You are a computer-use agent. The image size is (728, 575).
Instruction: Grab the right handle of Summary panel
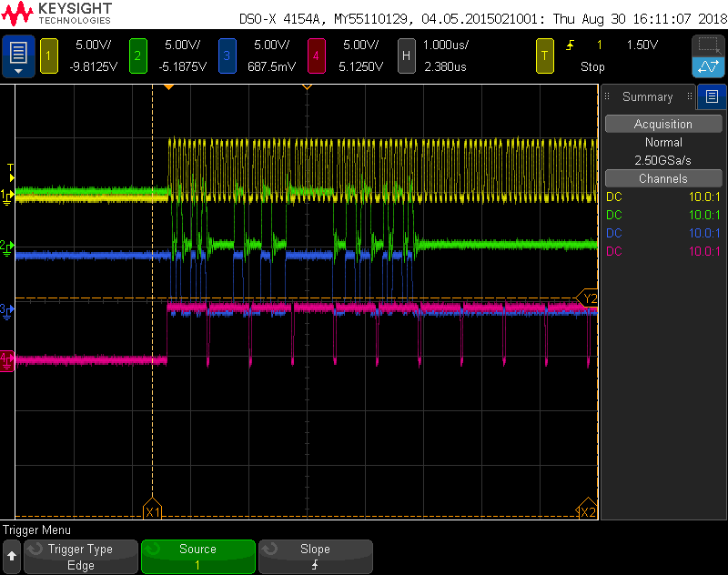(690, 96)
